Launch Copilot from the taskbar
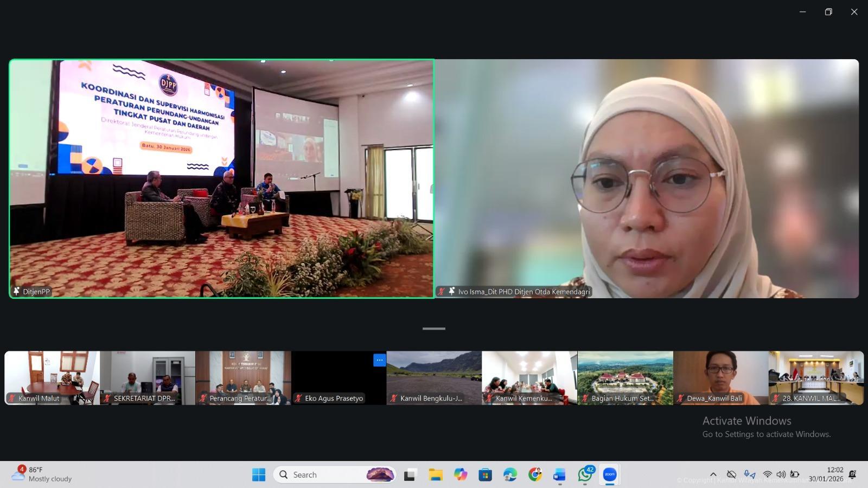Screen dimensions: 868x488 [461, 475]
